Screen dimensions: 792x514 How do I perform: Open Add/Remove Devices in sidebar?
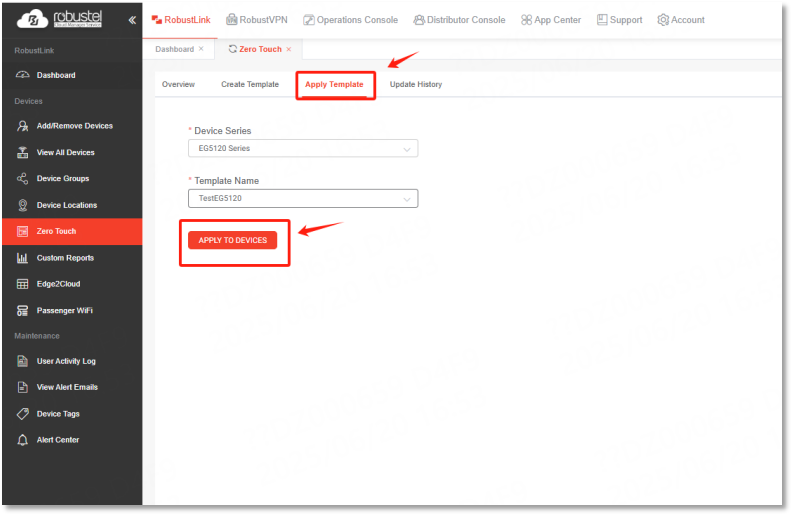click(72, 126)
